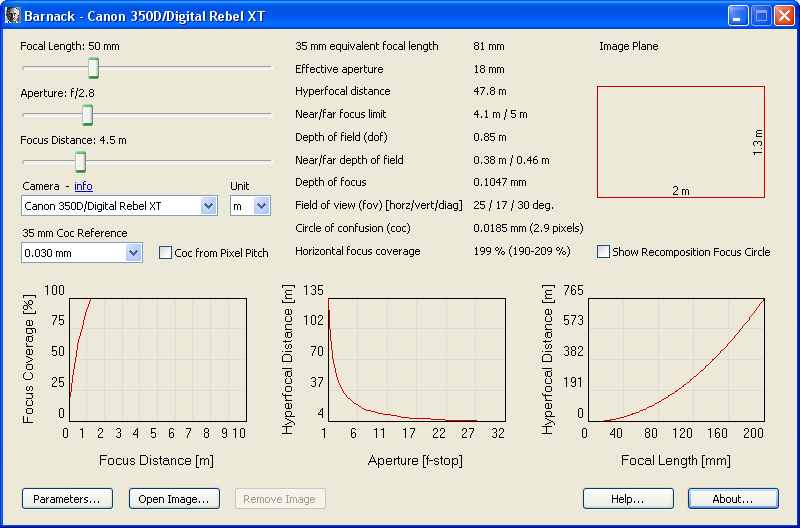Click the 0.030 mm combo box field
The height and width of the screenshot is (528, 800).
tap(82, 253)
